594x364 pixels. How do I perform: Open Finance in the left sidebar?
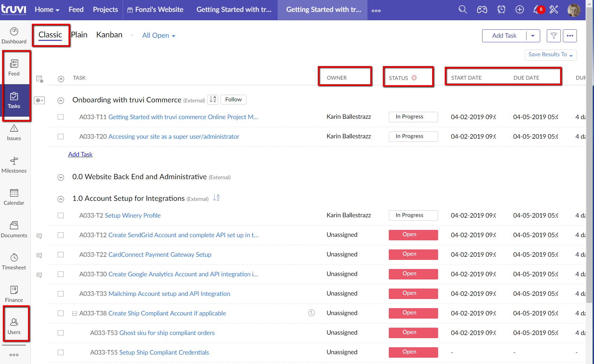(14, 294)
